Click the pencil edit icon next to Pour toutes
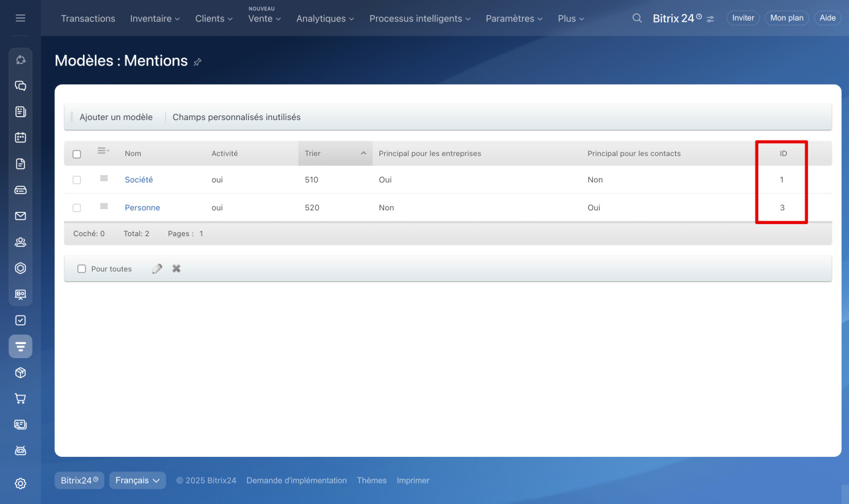The width and height of the screenshot is (849, 504). (x=157, y=269)
